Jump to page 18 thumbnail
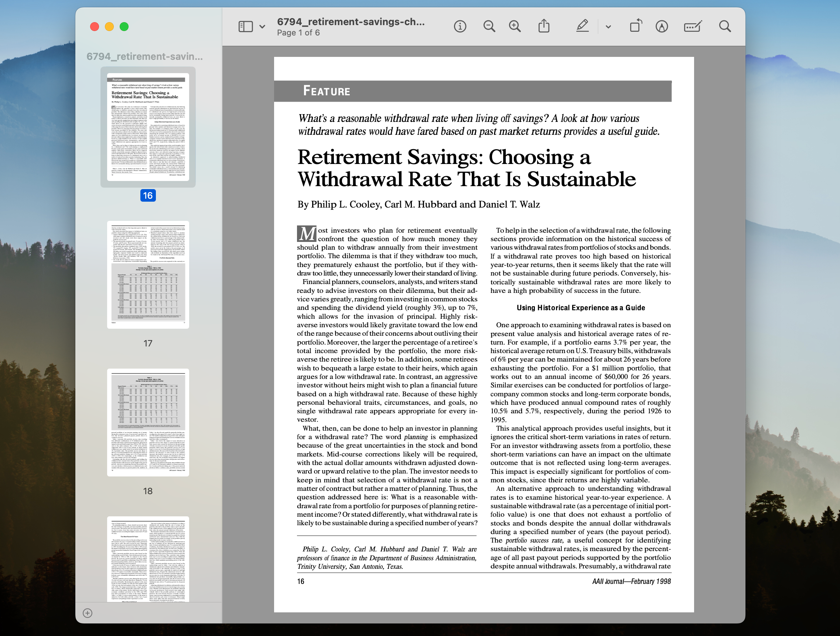 point(148,422)
